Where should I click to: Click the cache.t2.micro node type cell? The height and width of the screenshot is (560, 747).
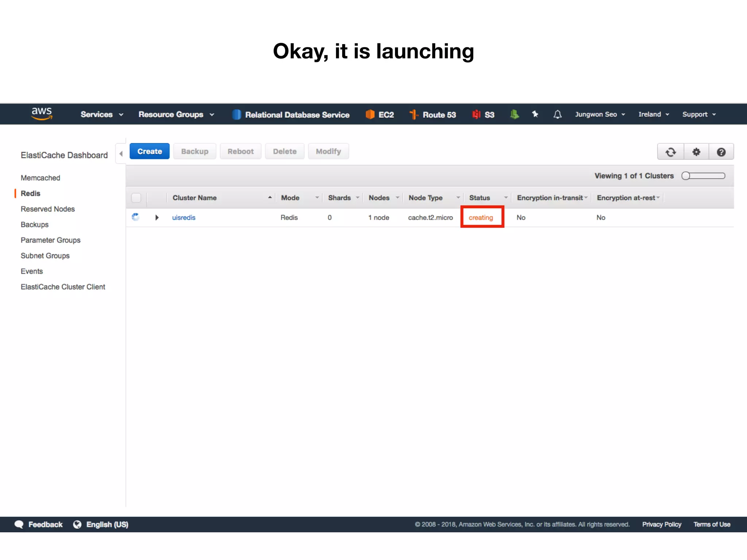point(430,218)
